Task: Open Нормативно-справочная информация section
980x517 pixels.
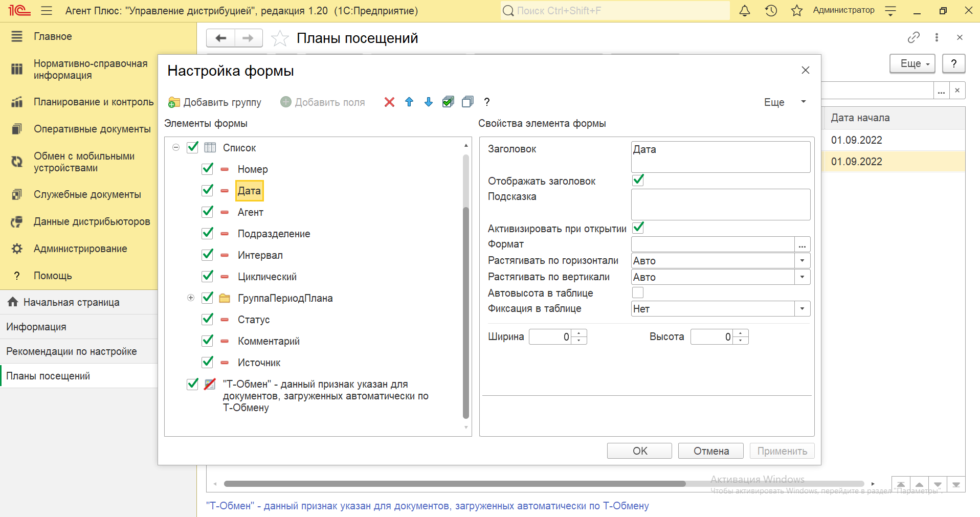Action: [91, 70]
